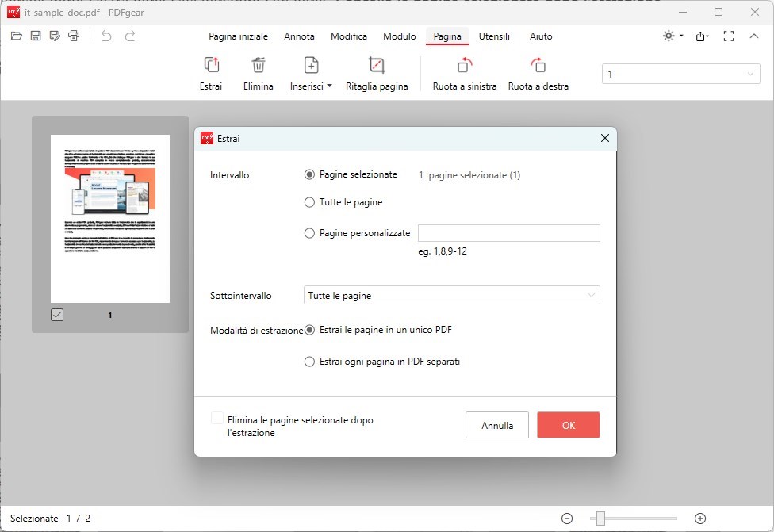
Task: Click the Pagine personalizzate input field
Action: point(508,232)
